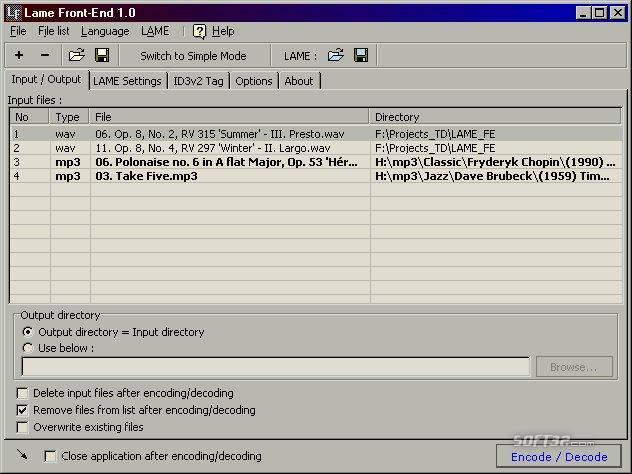Viewport: 632px width, 474px height.
Task: Click the Help question mark icon
Action: pos(199,31)
